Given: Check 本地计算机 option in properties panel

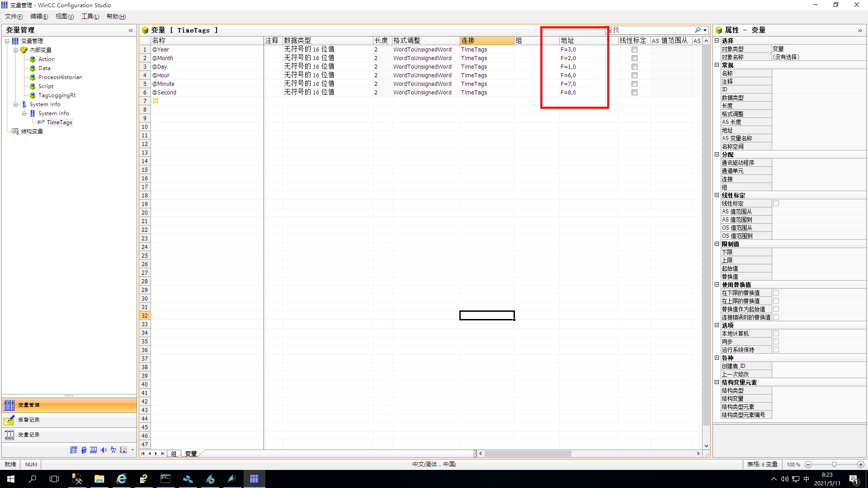Looking at the screenshot, I should click(776, 333).
